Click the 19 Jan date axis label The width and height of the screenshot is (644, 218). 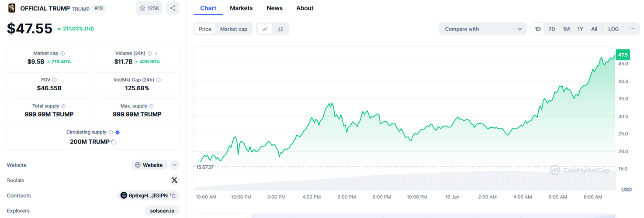point(452,197)
